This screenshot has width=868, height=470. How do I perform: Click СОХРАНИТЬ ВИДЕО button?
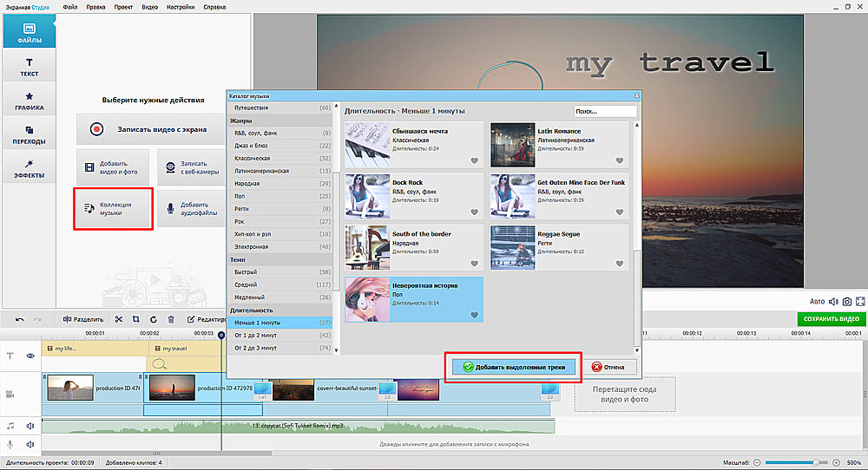(831, 319)
